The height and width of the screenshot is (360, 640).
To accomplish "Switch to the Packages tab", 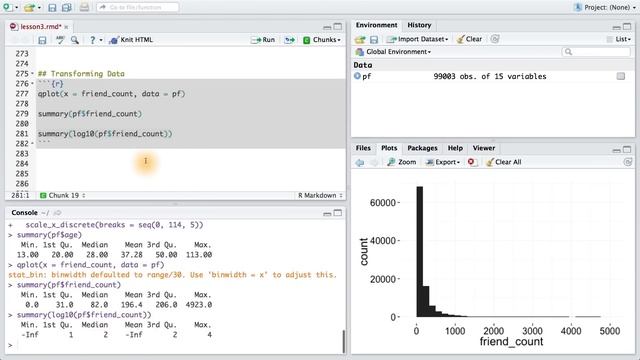I will click(x=422, y=148).
